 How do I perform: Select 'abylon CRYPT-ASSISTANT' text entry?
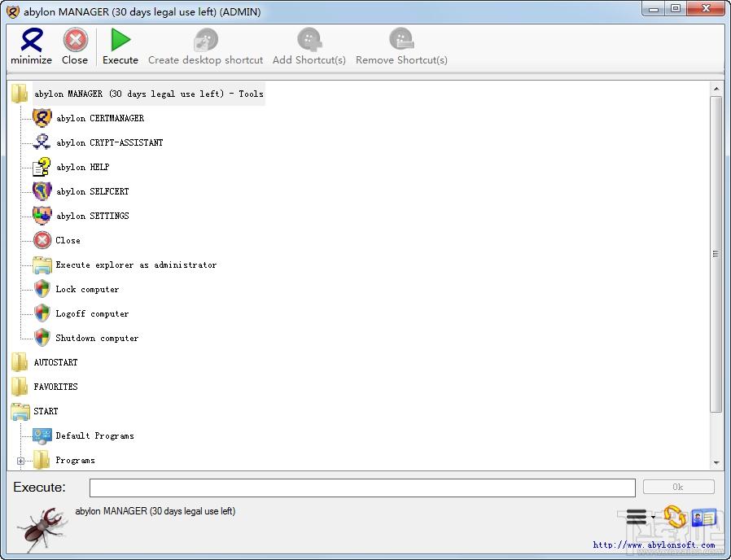click(110, 142)
